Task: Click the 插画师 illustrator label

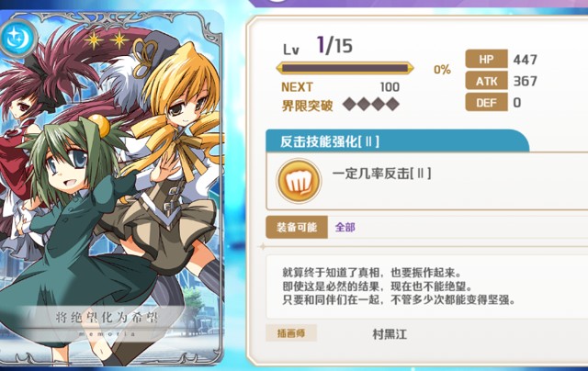Action: coord(291,332)
